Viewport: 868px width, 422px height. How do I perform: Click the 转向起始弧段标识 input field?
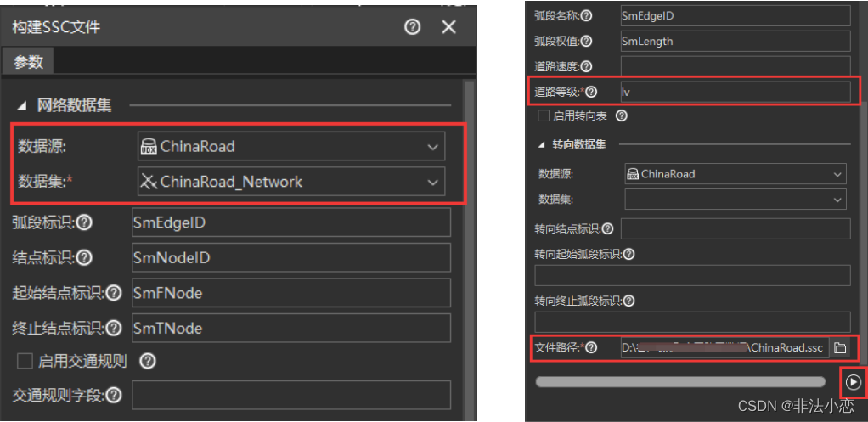tap(692, 275)
